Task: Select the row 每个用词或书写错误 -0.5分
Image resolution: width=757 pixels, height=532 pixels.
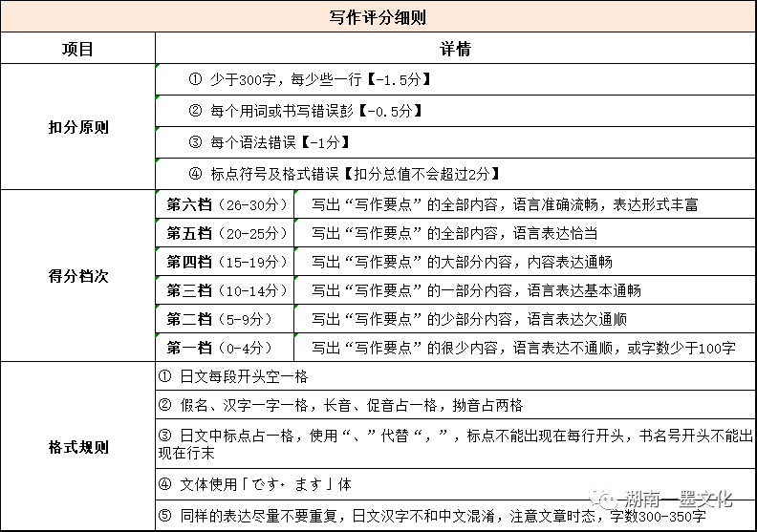Action: click(455, 111)
